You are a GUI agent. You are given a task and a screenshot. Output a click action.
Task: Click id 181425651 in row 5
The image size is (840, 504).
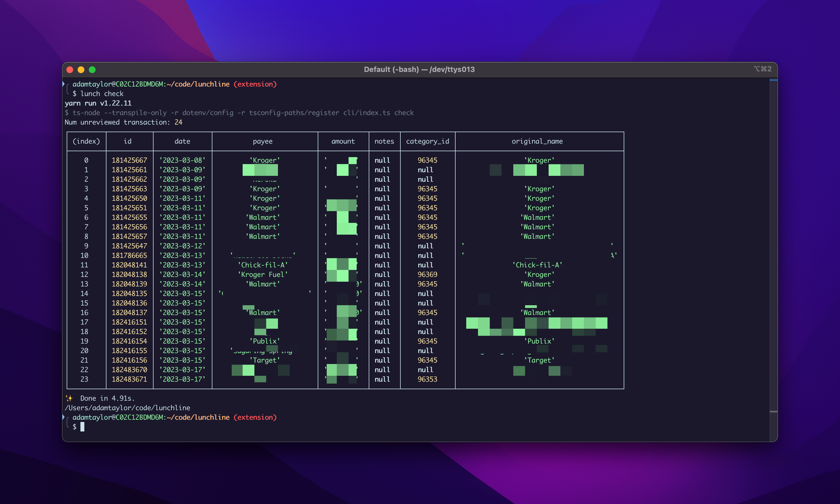click(x=129, y=208)
